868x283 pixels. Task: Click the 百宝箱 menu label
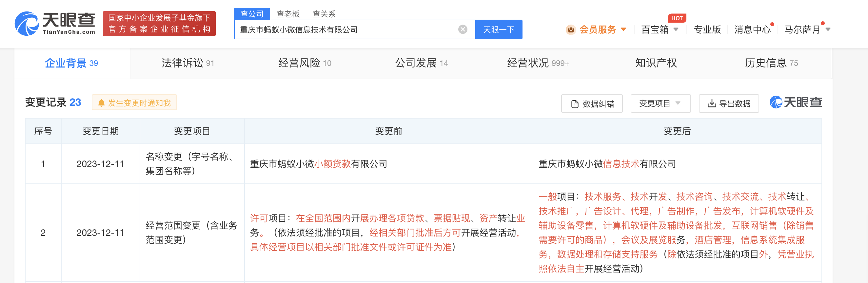pyautogui.click(x=655, y=29)
